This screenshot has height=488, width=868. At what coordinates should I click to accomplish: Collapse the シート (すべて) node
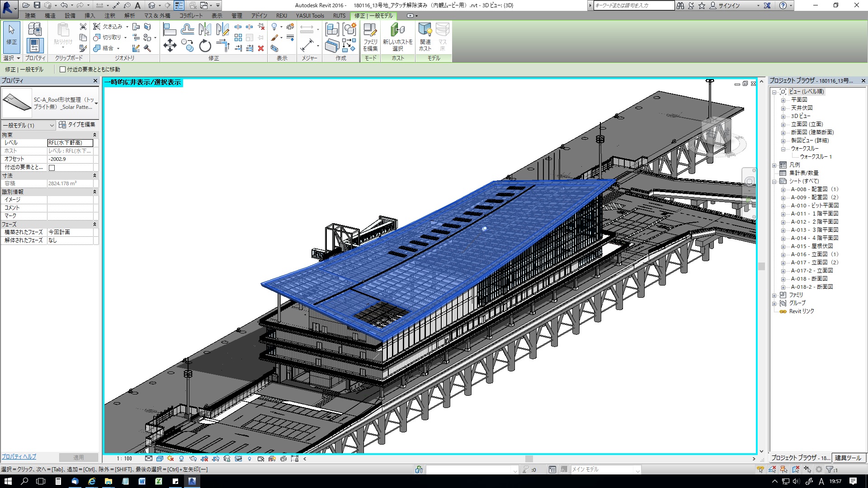(774, 181)
